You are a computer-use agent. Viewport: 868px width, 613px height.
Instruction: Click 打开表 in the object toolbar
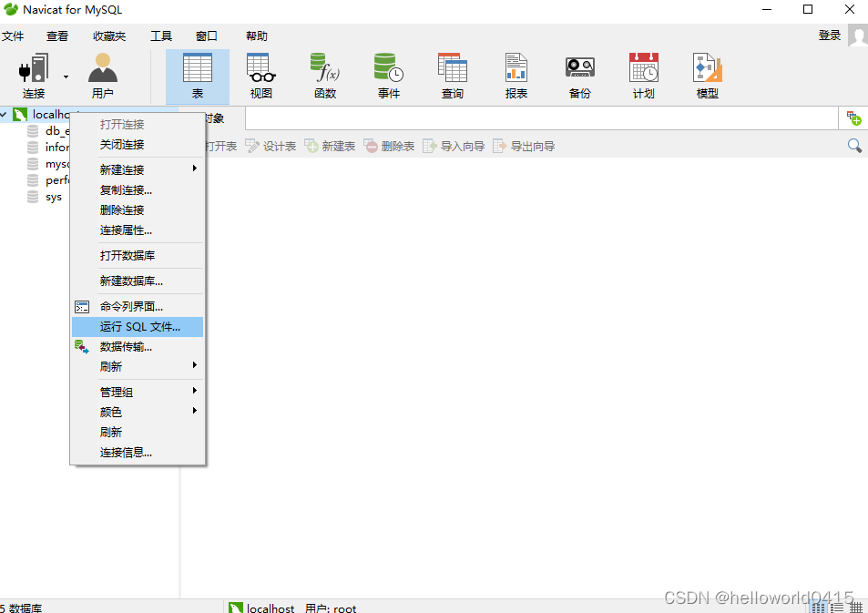[x=220, y=146]
